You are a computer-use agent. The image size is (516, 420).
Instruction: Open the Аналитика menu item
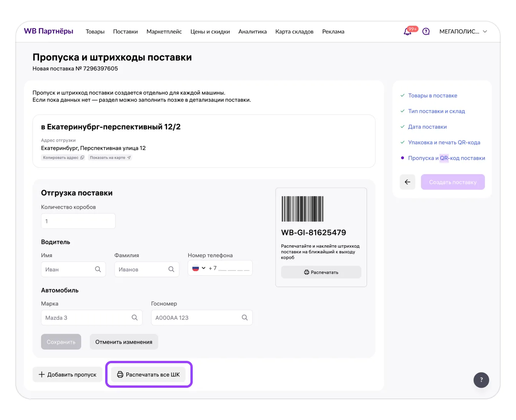click(x=252, y=31)
